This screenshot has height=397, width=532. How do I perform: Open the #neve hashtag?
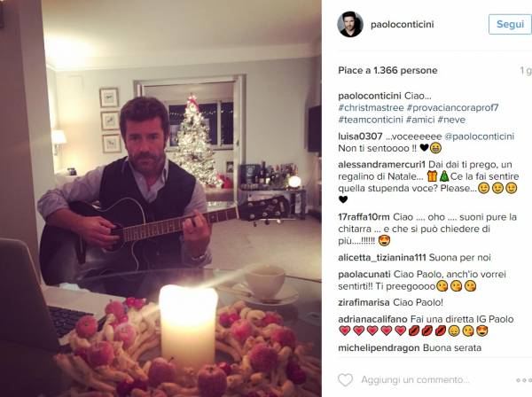pyautogui.click(x=451, y=120)
